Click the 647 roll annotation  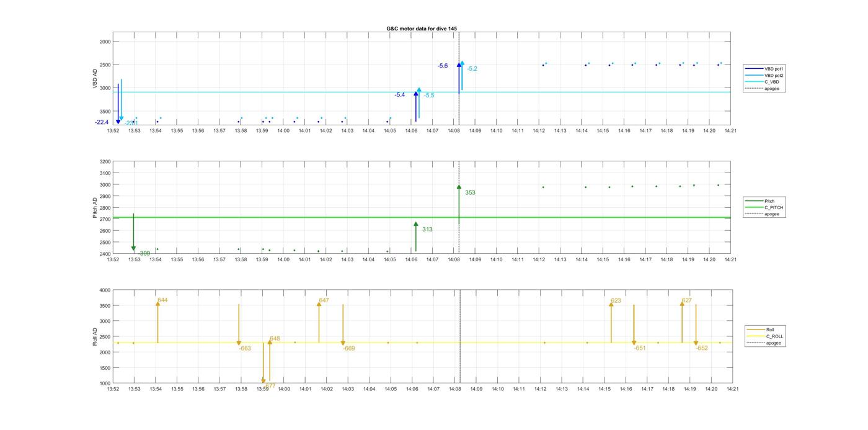[324, 300]
